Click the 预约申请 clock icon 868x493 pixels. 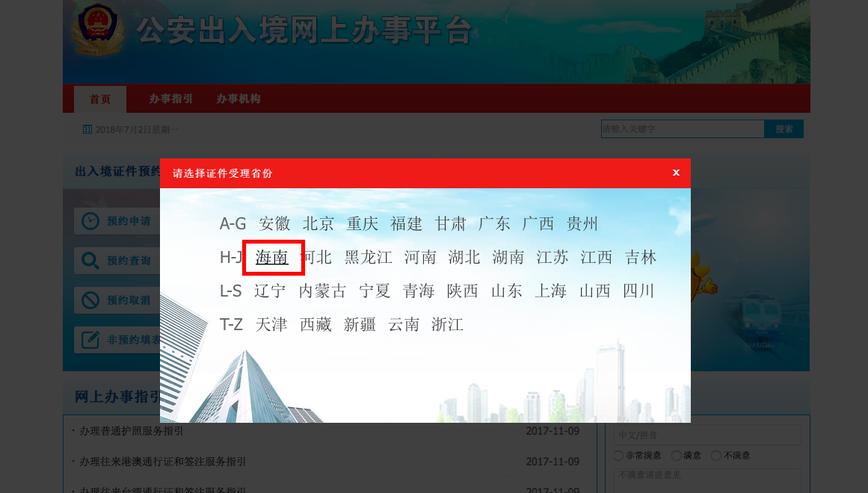pyautogui.click(x=90, y=221)
